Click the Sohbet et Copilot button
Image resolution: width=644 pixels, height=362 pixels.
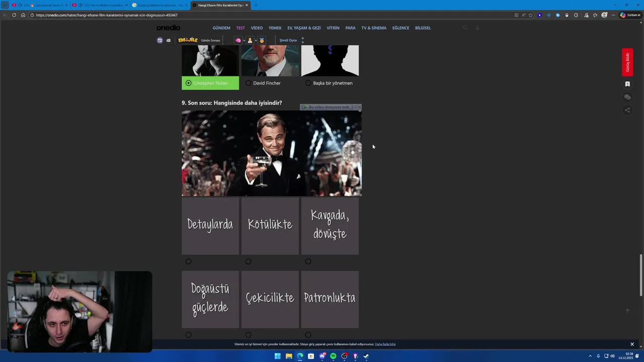pos(630,15)
